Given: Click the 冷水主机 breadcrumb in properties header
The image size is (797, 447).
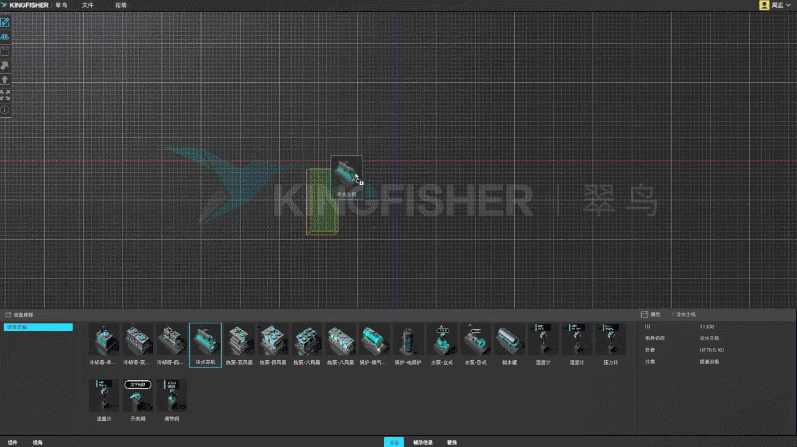Looking at the screenshot, I should tap(686, 314).
